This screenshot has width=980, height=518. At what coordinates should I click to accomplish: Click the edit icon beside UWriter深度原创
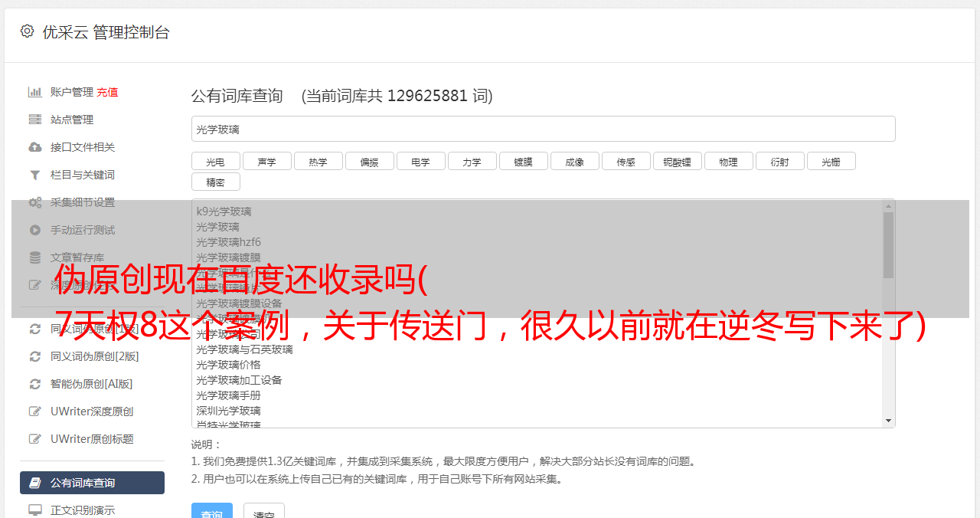click(x=35, y=411)
